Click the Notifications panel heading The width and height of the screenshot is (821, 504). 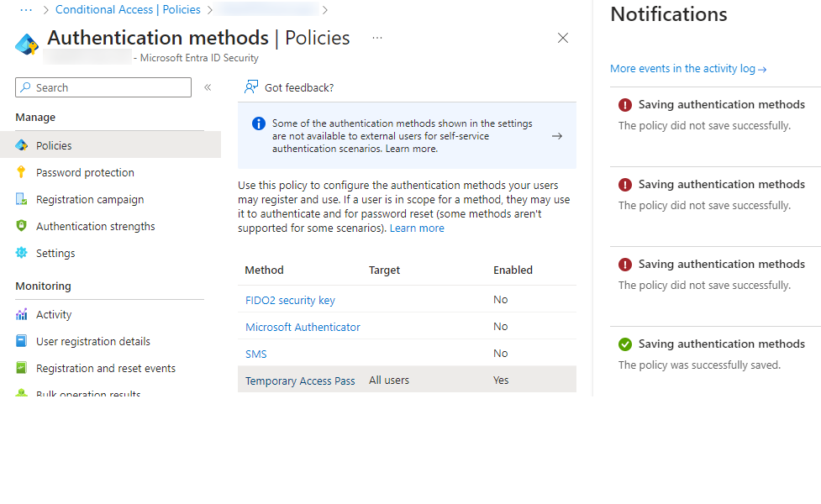click(x=669, y=14)
